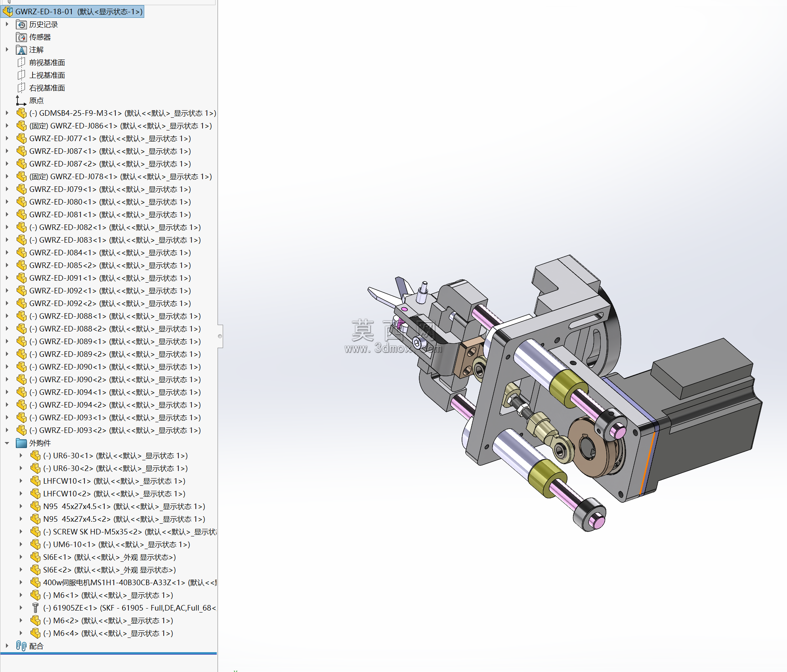Select LHFCW10<2> component entry

click(114, 494)
